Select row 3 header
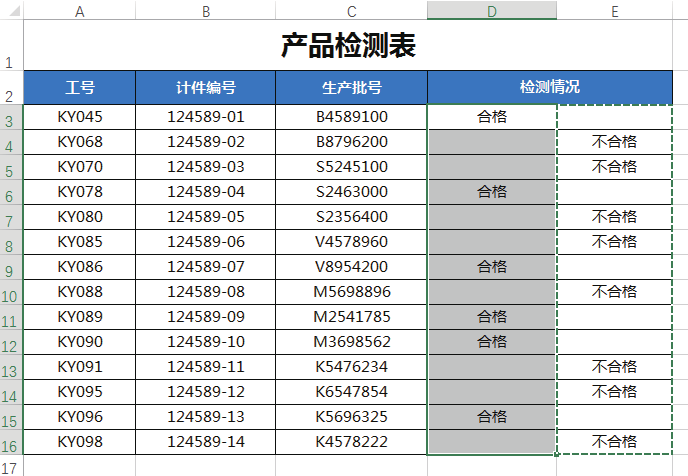The width and height of the screenshot is (688, 476). [x=11, y=117]
